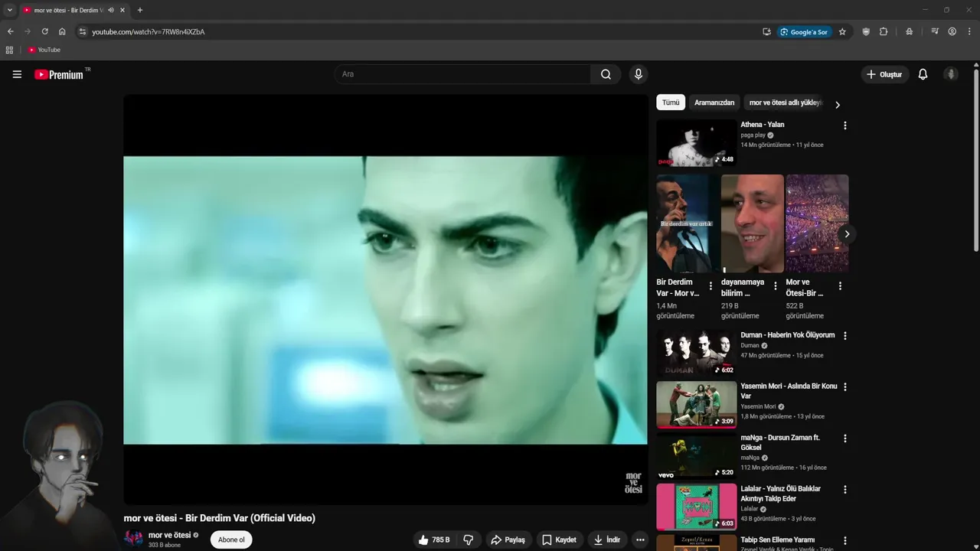Open media controls icon in toolbar
The height and width of the screenshot is (551, 980).
(x=935, y=31)
